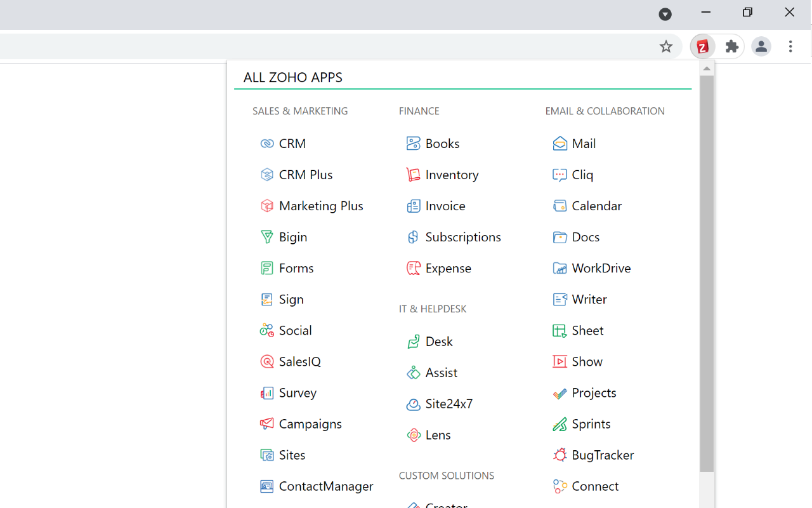Image resolution: width=812 pixels, height=508 pixels.
Task: Select the Expense icon
Action: pos(413,267)
